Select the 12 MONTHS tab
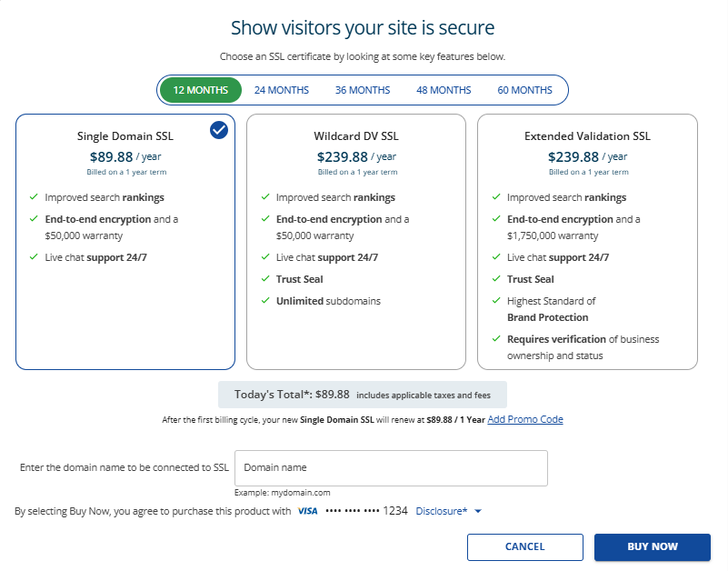 coord(199,90)
